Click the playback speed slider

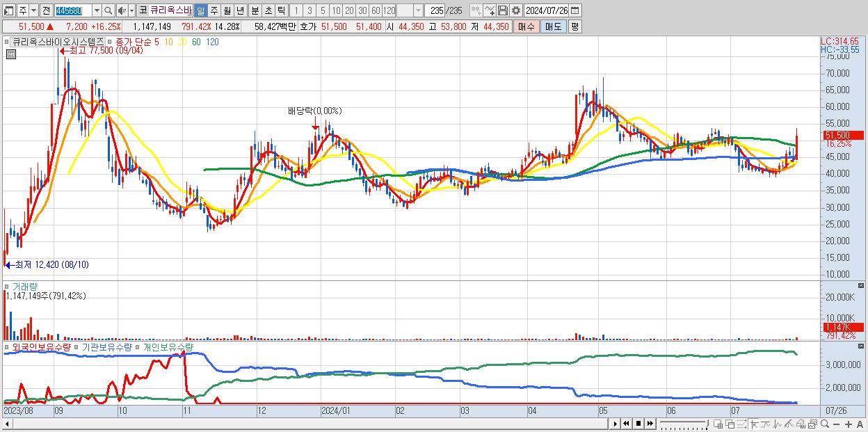(684, 424)
